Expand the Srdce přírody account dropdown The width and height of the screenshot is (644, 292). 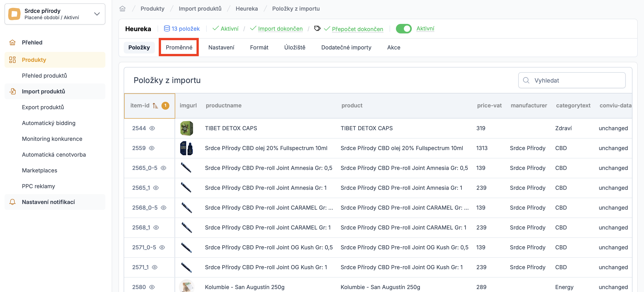point(97,14)
